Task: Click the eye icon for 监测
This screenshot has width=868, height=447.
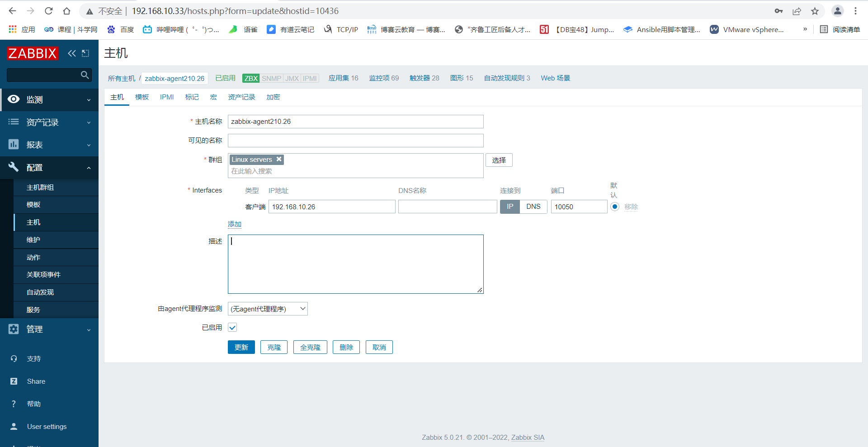Action: pos(14,99)
